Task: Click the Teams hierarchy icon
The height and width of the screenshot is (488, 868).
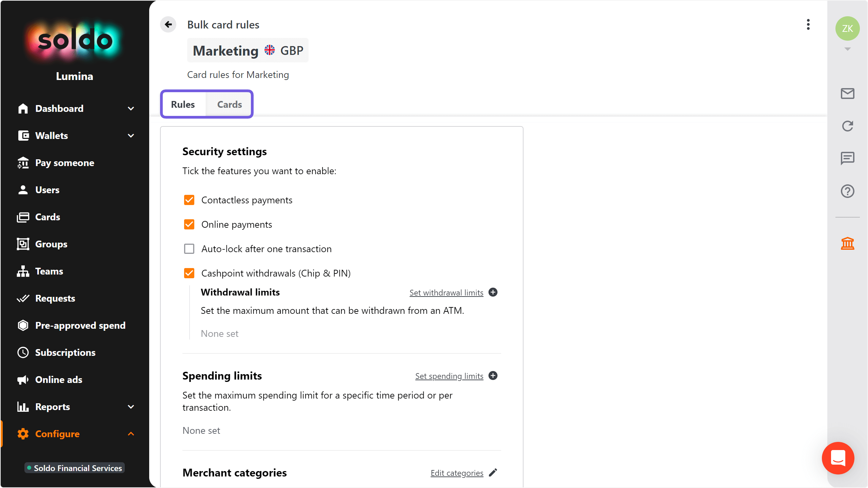Action: pyautogui.click(x=23, y=271)
